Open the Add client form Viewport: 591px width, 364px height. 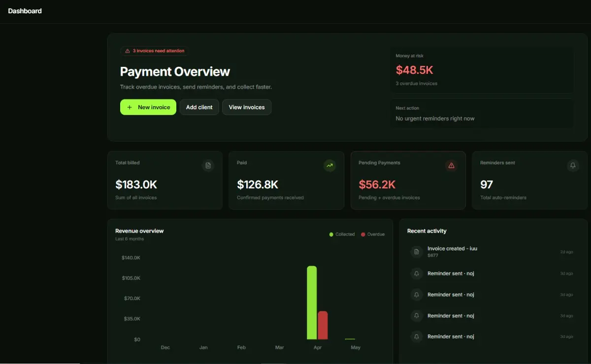(x=199, y=107)
